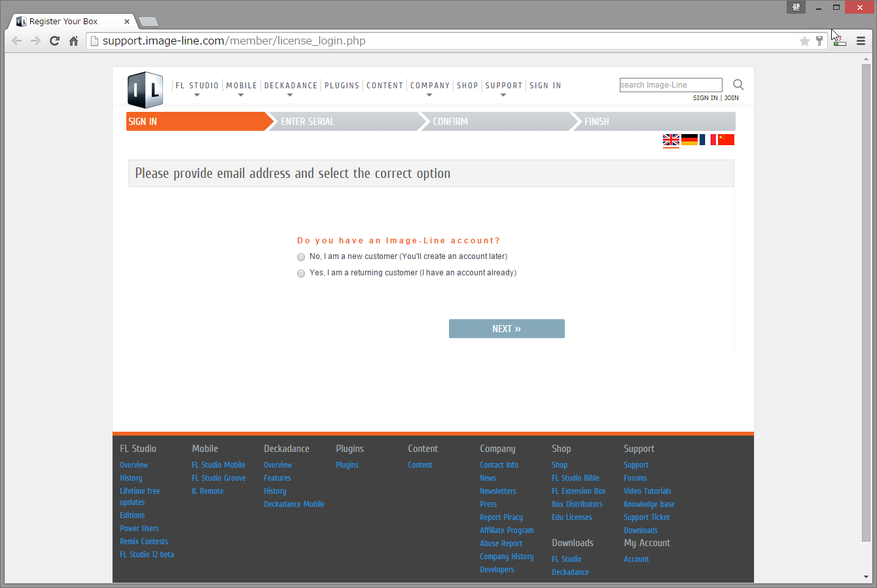This screenshot has width=877, height=588.
Task: Bookmark this page with star icon
Action: pyautogui.click(x=804, y=41)
